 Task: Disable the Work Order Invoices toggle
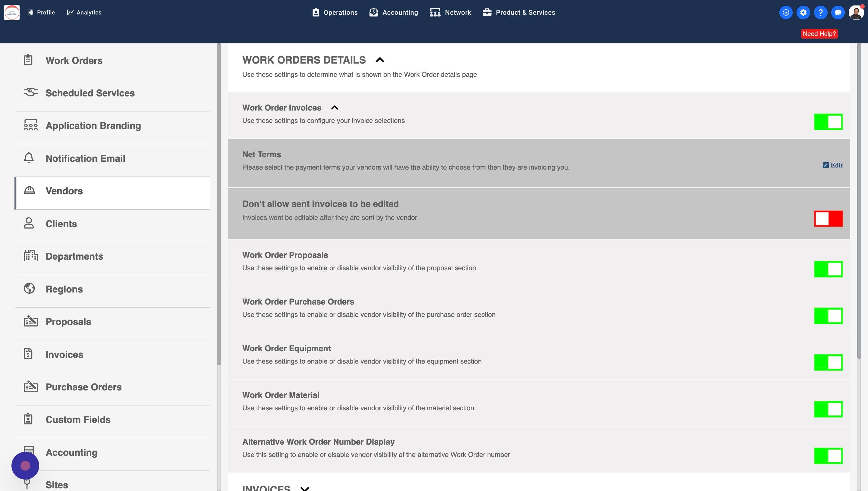click(828, 122)
